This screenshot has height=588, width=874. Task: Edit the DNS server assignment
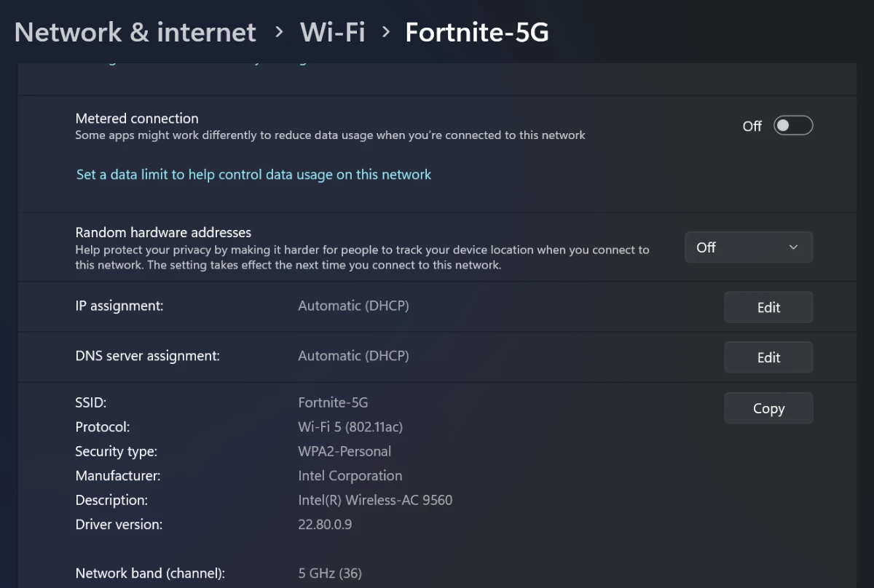[x=768, y=357]
